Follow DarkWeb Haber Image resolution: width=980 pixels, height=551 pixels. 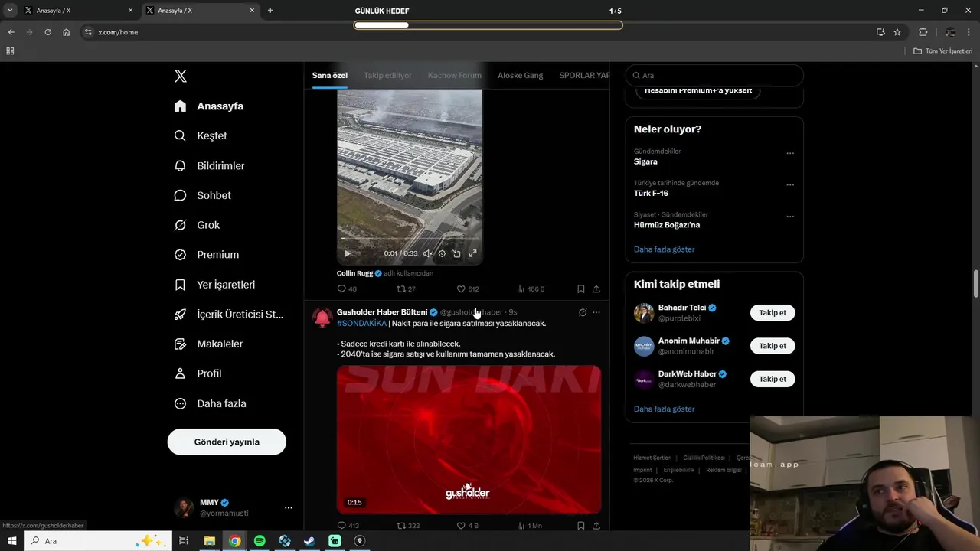point(773,380)
